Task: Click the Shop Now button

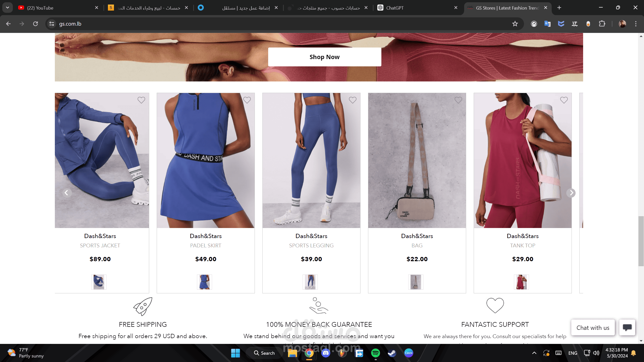Action: pos(325,57)
